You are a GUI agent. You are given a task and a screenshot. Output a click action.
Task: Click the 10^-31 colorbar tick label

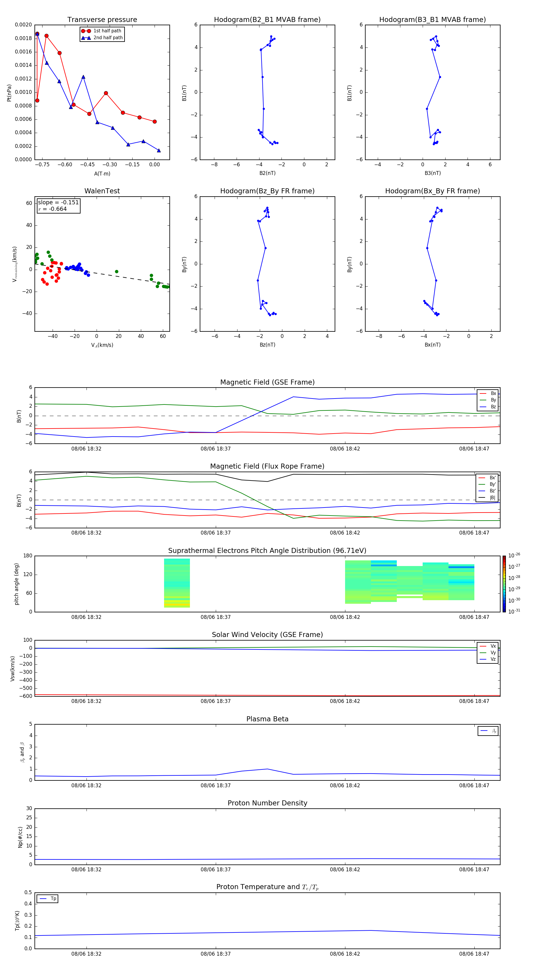click(x=514, y=611)
